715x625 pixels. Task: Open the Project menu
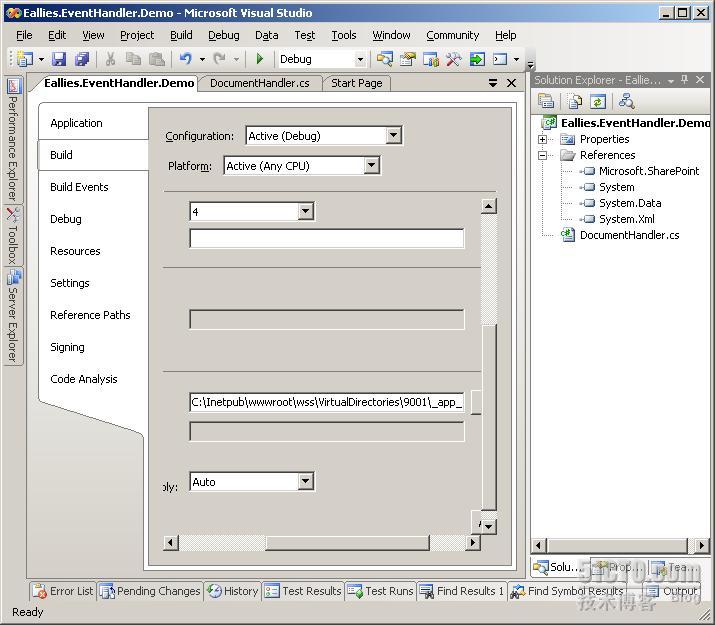137,35
